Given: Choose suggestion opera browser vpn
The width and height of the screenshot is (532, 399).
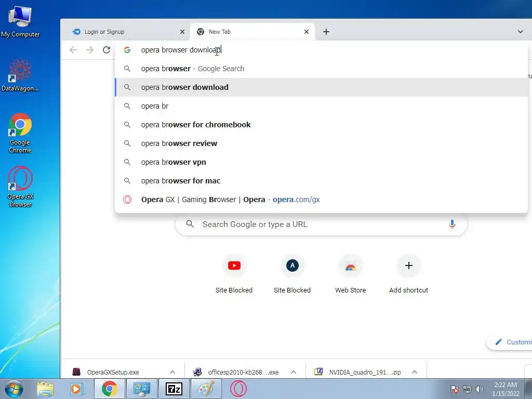Looking at the screenshot, I should pyautogui.click(x=321, y=162).
